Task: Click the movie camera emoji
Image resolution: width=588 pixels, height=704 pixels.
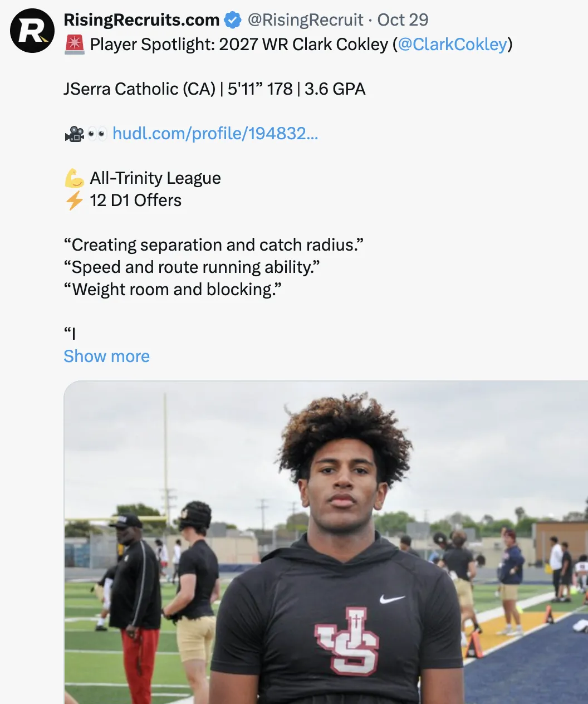Action: [74, 134]
